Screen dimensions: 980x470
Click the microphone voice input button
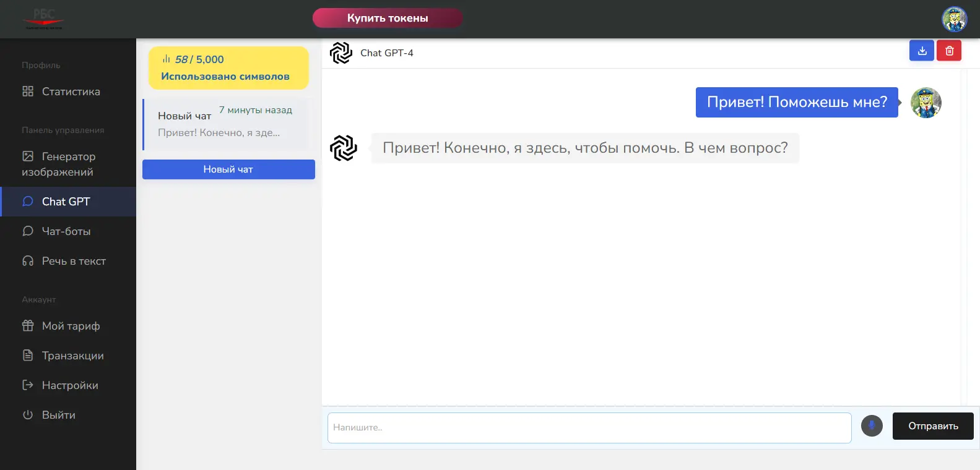pos(872,425)
